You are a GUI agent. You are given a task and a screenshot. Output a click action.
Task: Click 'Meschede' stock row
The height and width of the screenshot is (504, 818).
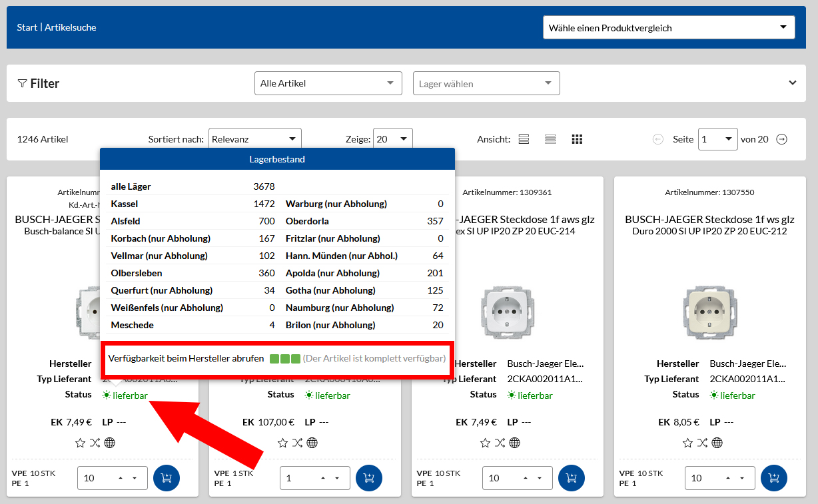coord(193,325)
